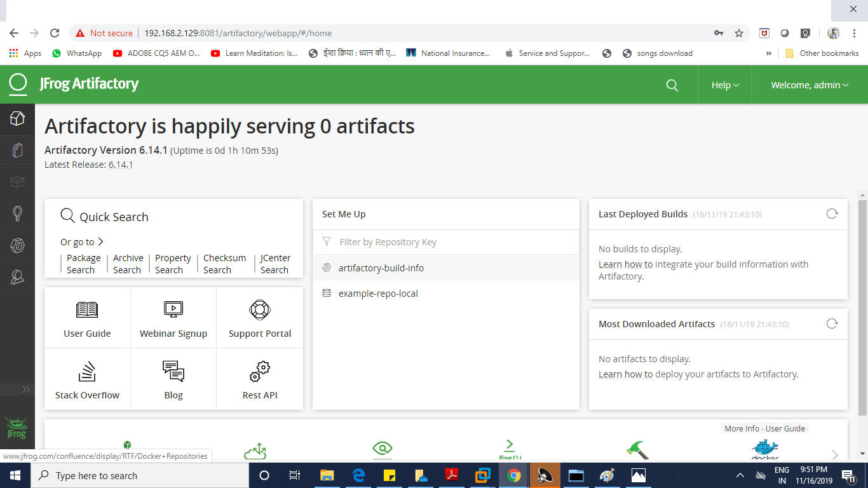Go to Package Search
Screen dimensions: 868x488
click(83, 264)
